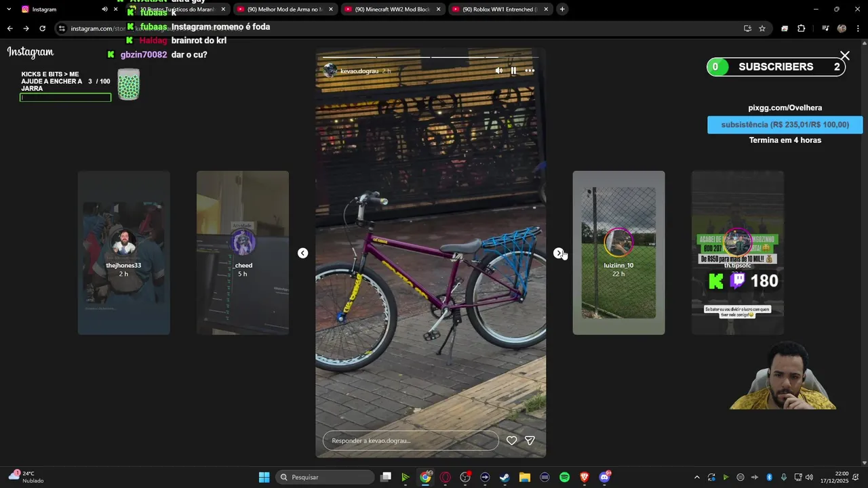Image resolution: width=868 pixels, height=488 pixels.
Task: Open a new browser tab
Action: point(562,9)
